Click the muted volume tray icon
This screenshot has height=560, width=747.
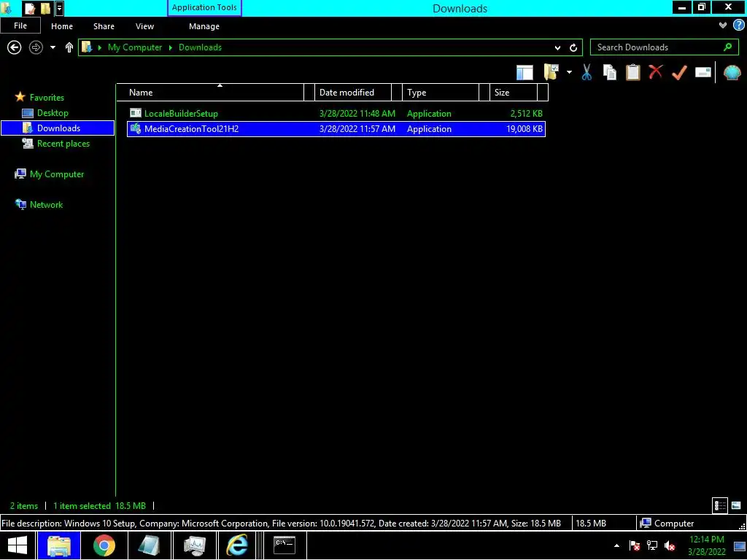(670, 545)
